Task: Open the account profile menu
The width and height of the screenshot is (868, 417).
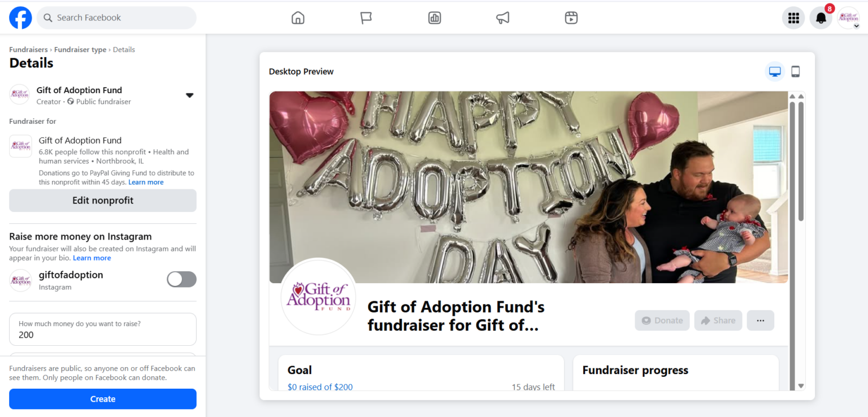Action: [848, 18]
